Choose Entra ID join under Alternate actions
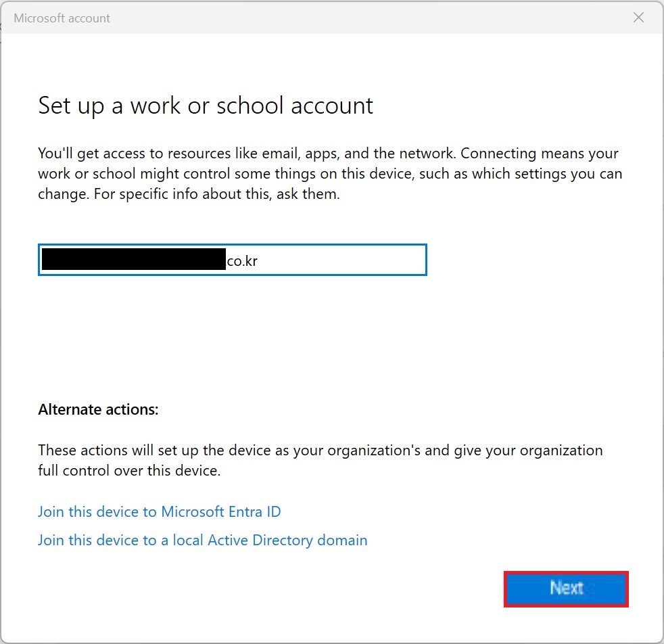This screenshot has width=664, height=644. click(159, 511)
